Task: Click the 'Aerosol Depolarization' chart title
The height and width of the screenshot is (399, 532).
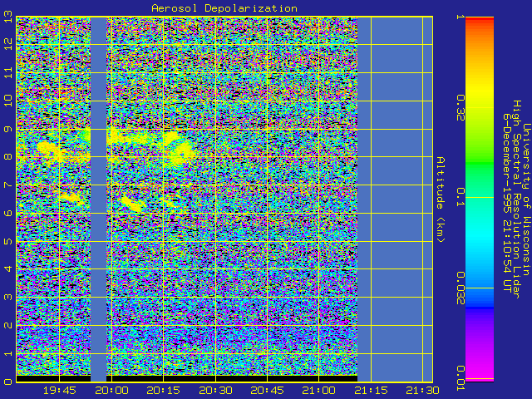Action: tap(224, 8)
